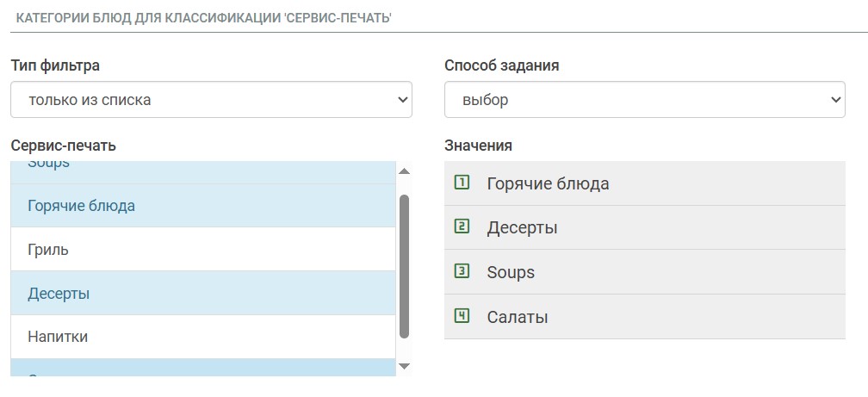Click Салаты row in Значения list

coord(644,317)
